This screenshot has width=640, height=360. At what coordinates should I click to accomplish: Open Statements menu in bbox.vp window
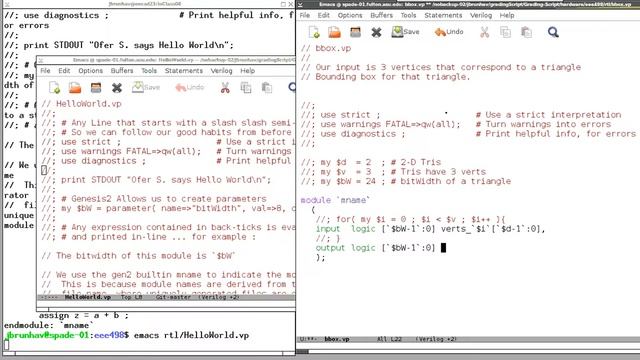click(443, 15)
